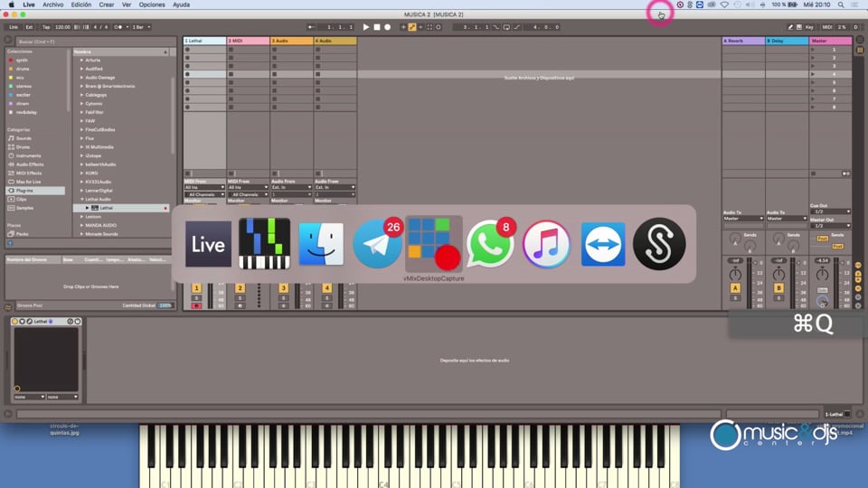The width and height of the screenshot is (868, 488).
Task: Open iTunes from the app switcher
Action: [x=546, y=244]
